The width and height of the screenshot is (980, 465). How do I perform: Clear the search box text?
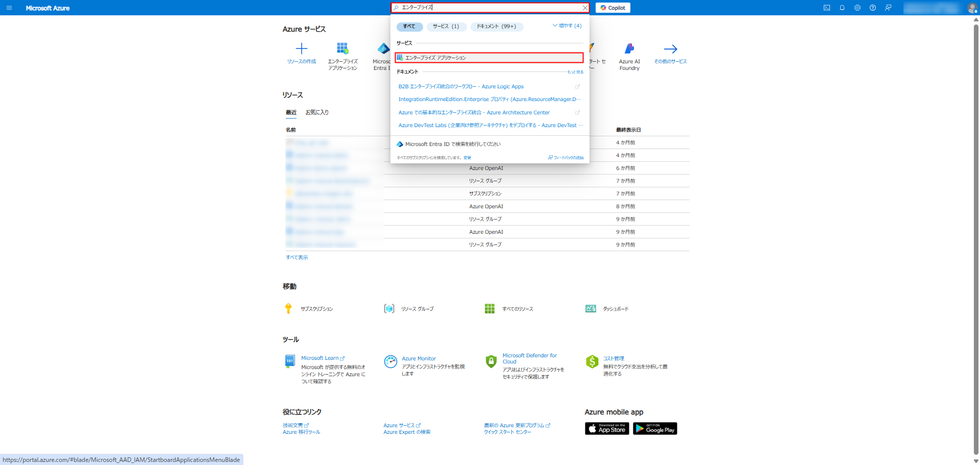[584, 8]
